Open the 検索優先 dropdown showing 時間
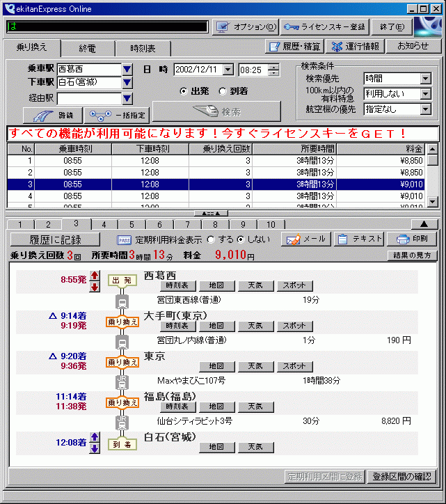446x504 pixels. tap(425, 79)
